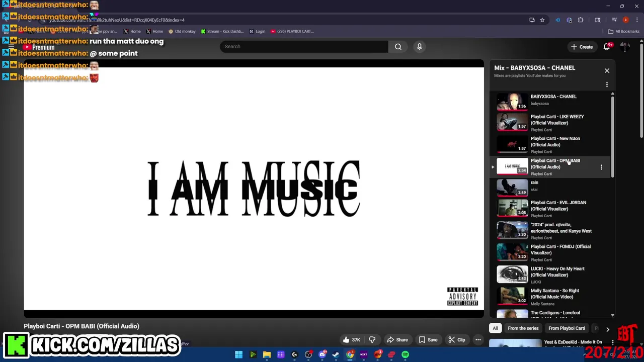Open Chrome profile avatar labeled Z
The height and width of the screenshot is (362, 644).
click(625, 20)
